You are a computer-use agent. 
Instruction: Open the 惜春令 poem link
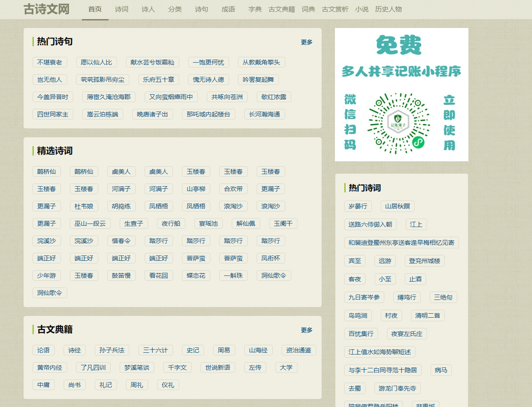pyautogui.click(x=121, y=241)
